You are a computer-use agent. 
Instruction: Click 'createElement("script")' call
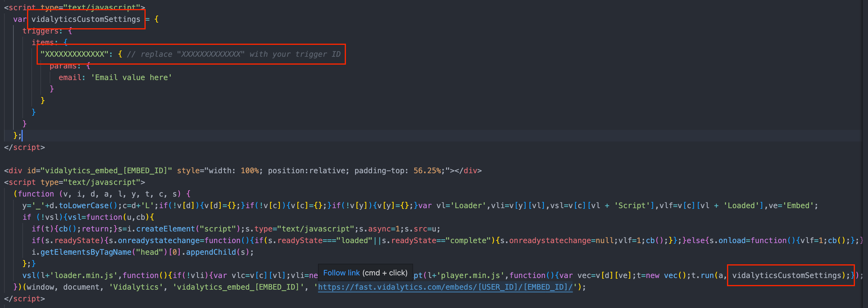(x=188, y=229)
